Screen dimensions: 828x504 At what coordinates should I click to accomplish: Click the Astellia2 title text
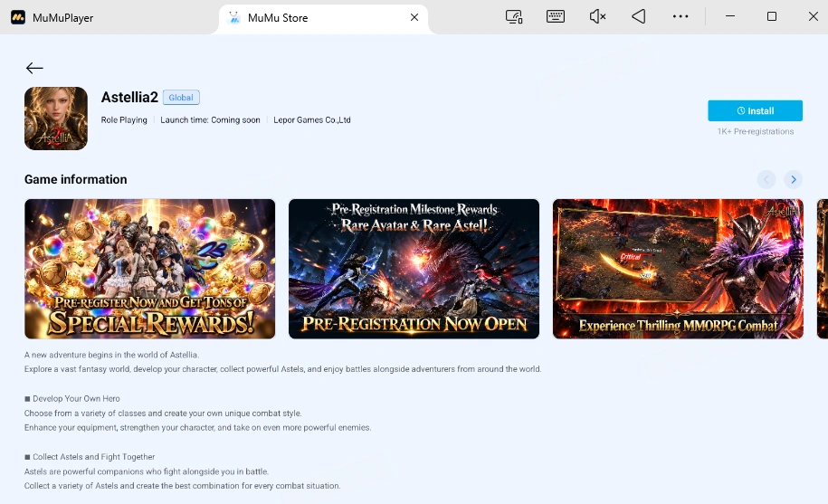coord(129,97)
